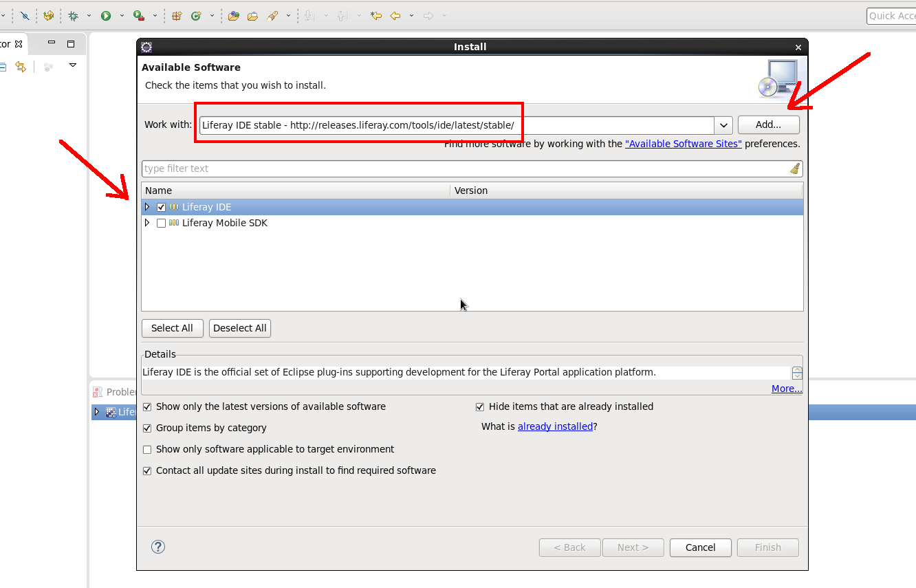Screen dimensions: 916x588
Task: Click the Debug bug icon in toolbar
Action: (x=73, y=15)
